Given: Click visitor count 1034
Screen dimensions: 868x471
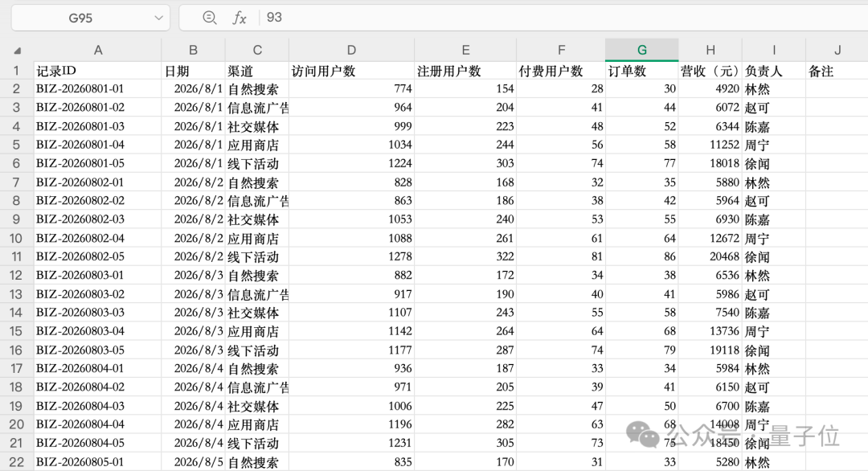Looking at the screenshot, I should 351,145.
